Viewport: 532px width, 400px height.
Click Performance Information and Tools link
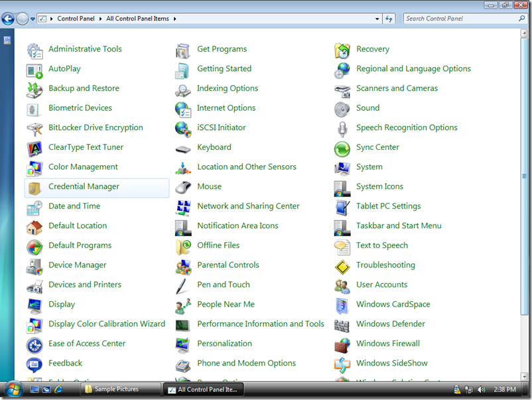point(261,324)
